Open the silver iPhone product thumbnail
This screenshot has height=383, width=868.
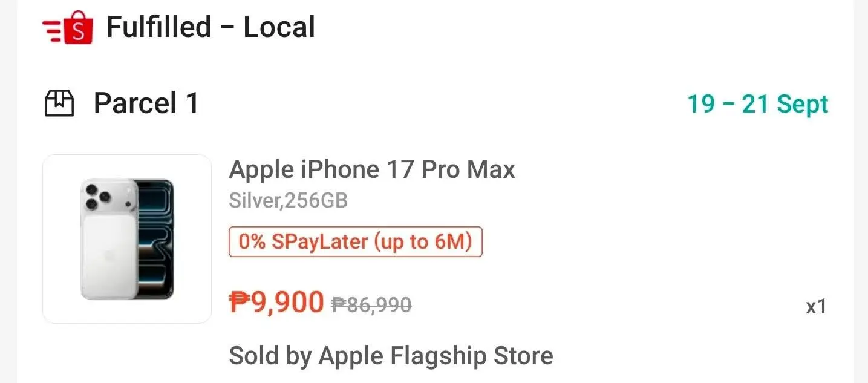127,239
